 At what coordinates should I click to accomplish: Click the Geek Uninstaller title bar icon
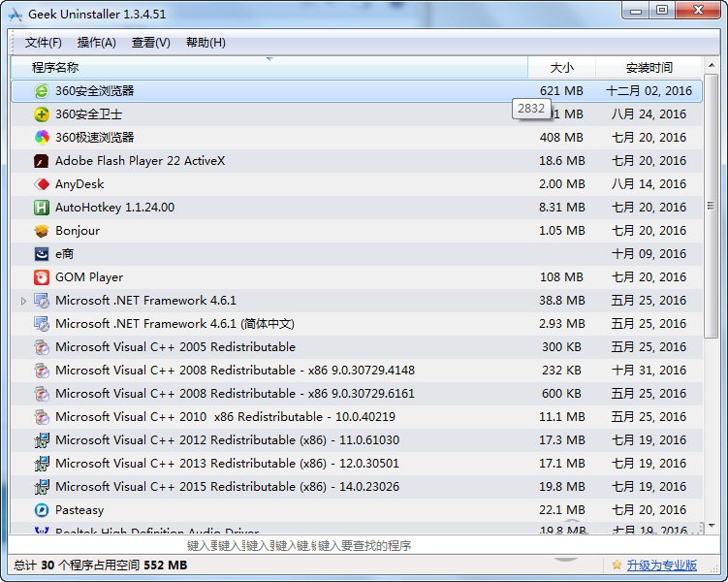click(x=16, y=15)
